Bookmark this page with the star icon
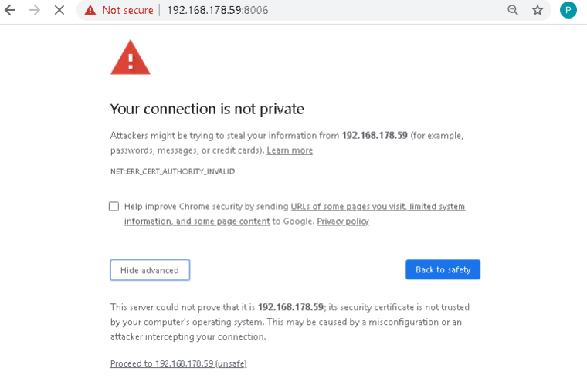The width and height of the screenshot is (587, 392). pos(538,10)
